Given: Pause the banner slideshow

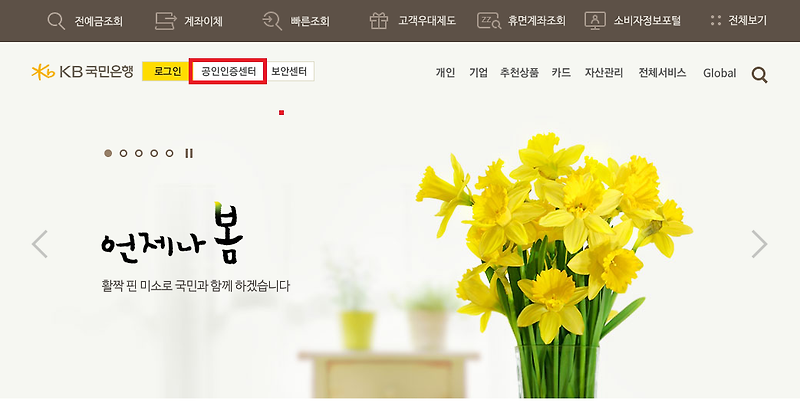Looking at the screenshot, I should pos(189,153).
